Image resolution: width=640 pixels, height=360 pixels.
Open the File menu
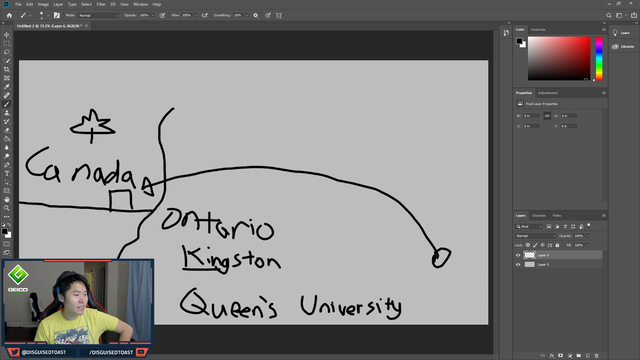(18, 4)
